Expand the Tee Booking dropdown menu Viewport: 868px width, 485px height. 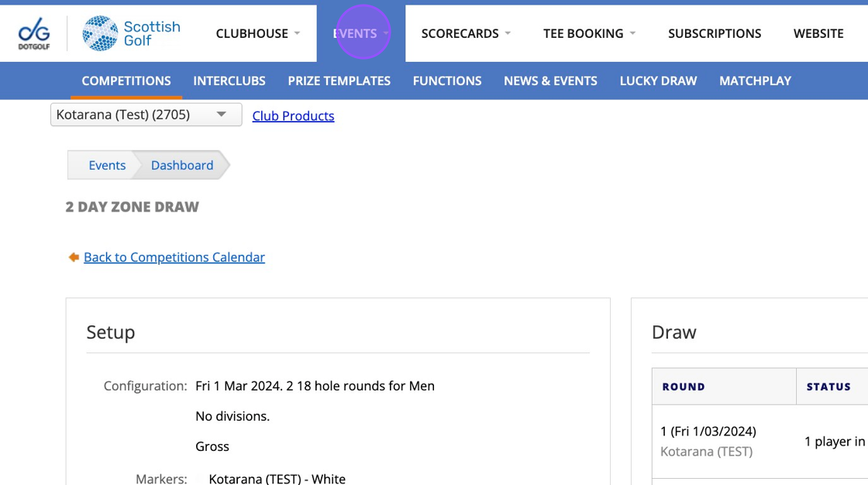click(x=589, y=33)
